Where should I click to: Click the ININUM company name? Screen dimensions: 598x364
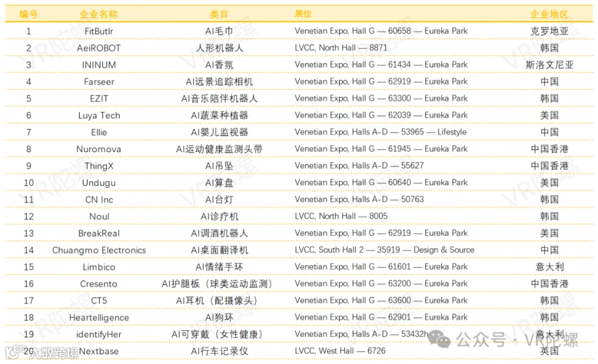point(99,65)
